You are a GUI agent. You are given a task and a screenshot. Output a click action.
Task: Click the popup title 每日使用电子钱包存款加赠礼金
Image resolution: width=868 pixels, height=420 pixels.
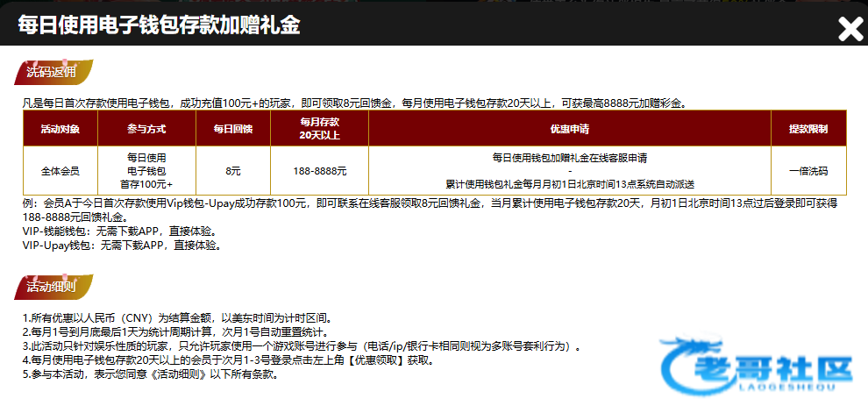pos(159,25)
